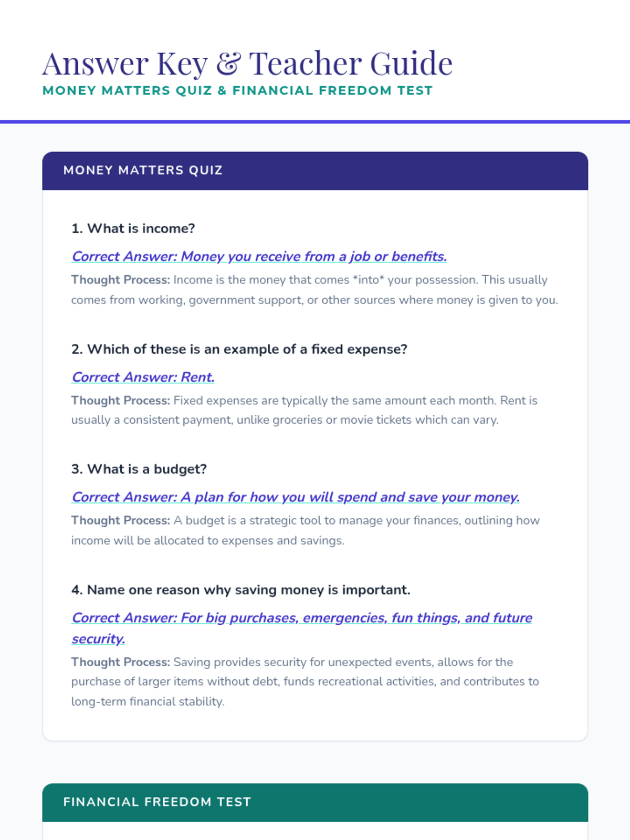The width and height of the screenshot is (630, 840).
Task: Click question 2 about a fixed expense
Action: [239, 349]
